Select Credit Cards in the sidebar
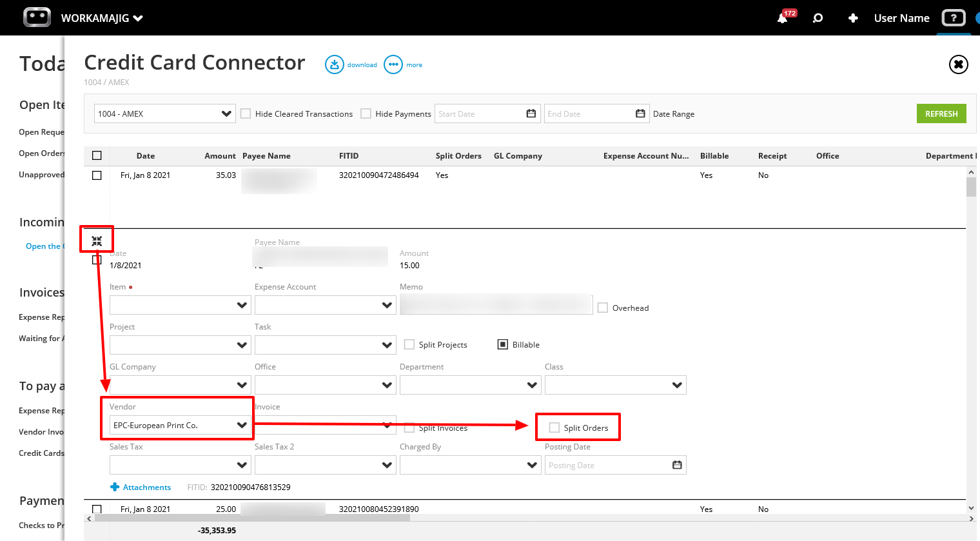The image size is (980, 541). click(x=41, y=453)
